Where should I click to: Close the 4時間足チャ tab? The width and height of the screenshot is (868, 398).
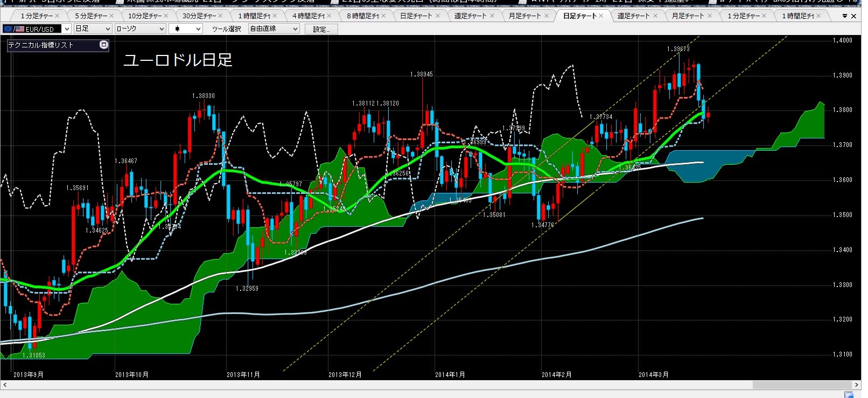[329, 16]
